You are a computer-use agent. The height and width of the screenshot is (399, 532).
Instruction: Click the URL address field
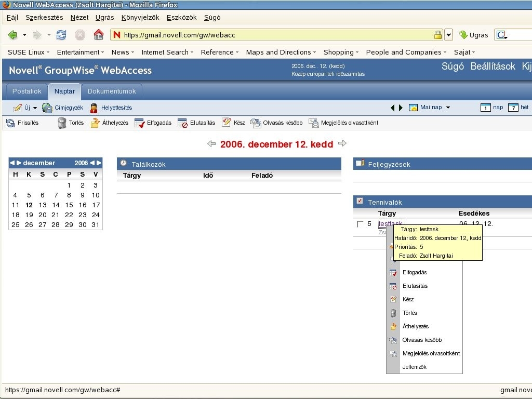tap(276, 35)
